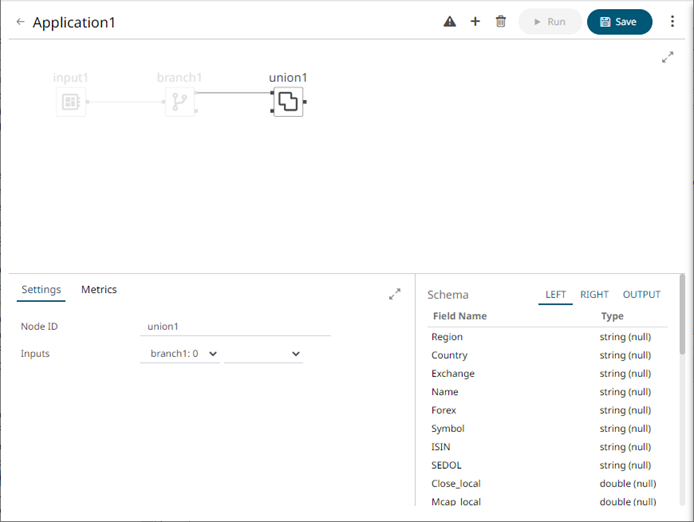Expand the Settings panel with arrows icon
Screen dimensions: 694x522
coord(395,294)
